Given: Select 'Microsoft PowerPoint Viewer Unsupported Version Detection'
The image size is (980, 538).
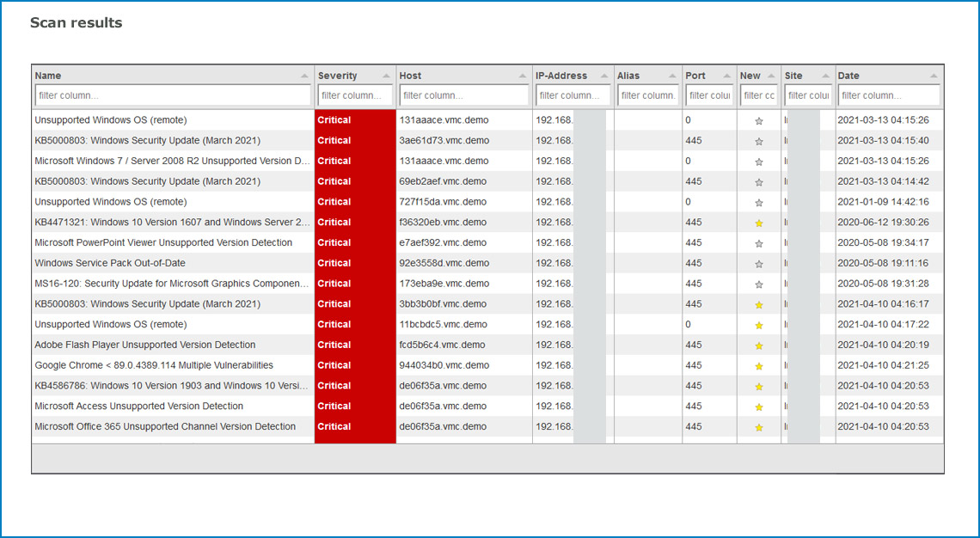Looking at the screenshot, I should (163, 242).
